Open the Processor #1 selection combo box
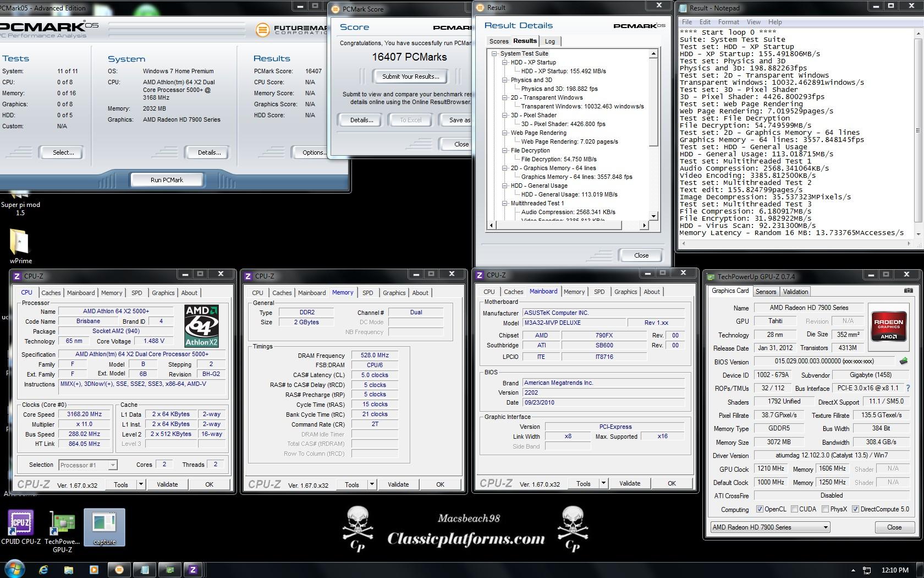This screenshot has height=578, width=924. click(87, 465)
